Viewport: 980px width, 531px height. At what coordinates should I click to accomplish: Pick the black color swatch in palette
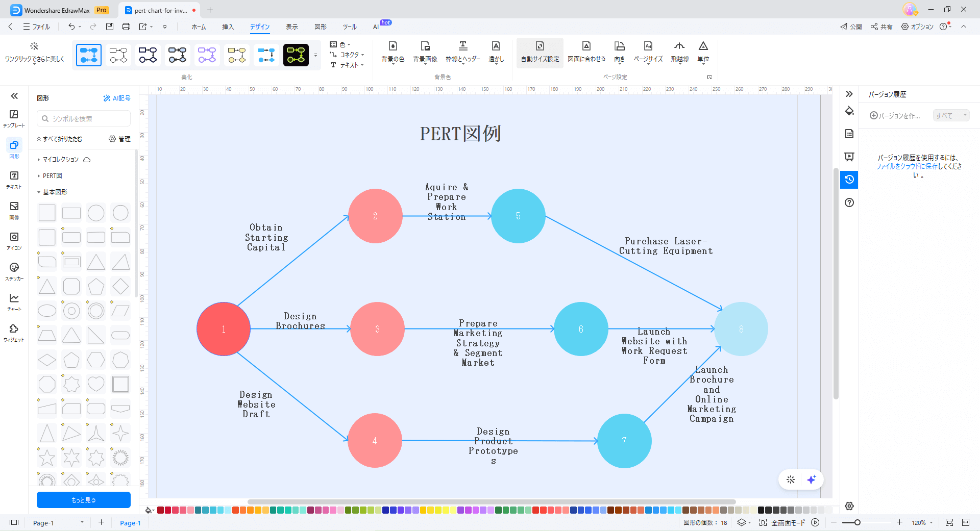point(761,510)
